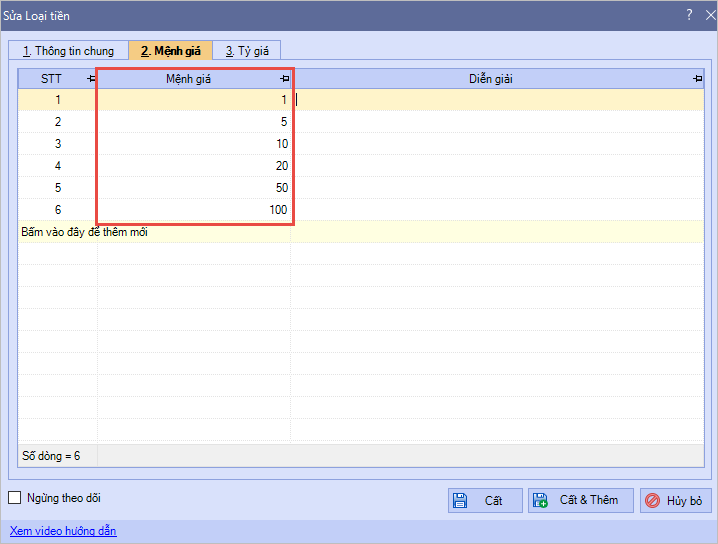This screenshot has width=718, height=544.
Task: Select the denomination cell with value 100
Action: pos(195,210)
